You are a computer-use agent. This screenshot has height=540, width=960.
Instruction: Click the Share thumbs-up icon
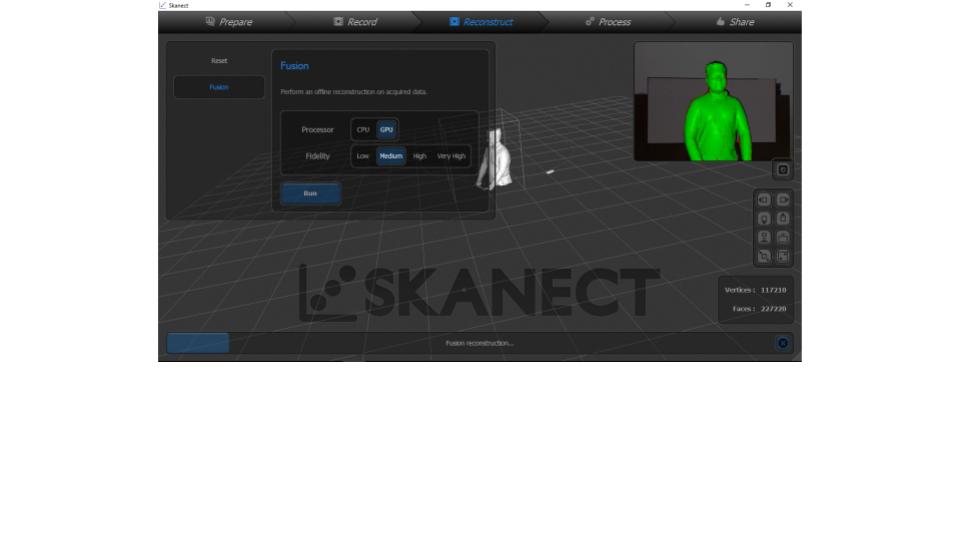pyautogui.click(x=720, y=21)
